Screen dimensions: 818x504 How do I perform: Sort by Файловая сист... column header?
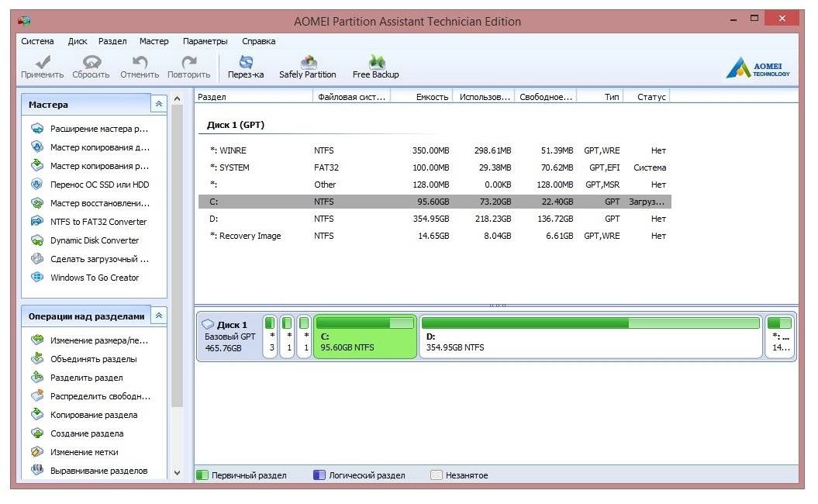(x=351, y=96)
